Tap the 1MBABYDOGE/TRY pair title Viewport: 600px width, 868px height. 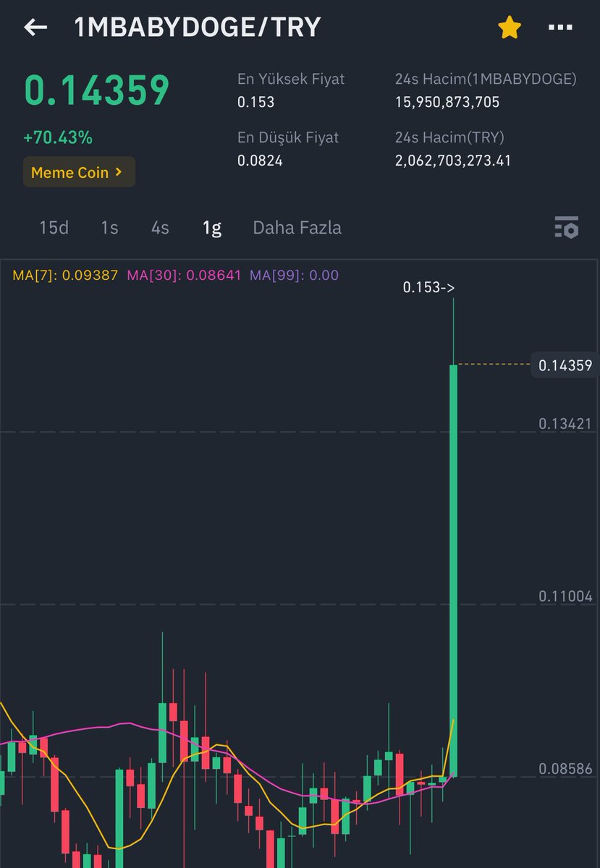[x=198, y=27]
